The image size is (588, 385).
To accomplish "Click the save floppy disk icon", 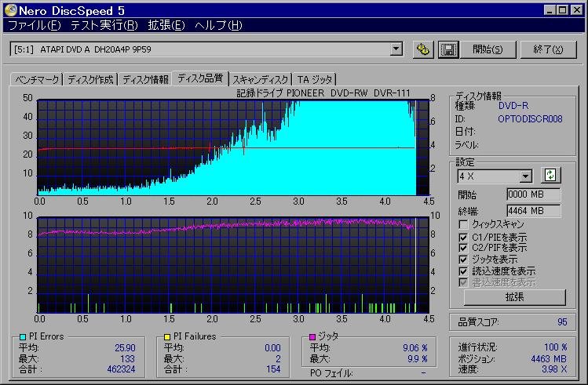I will point(448,49).
